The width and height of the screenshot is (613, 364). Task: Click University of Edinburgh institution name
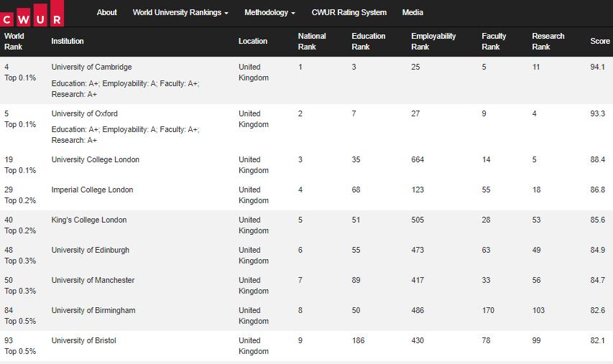[x=90, y=250]
